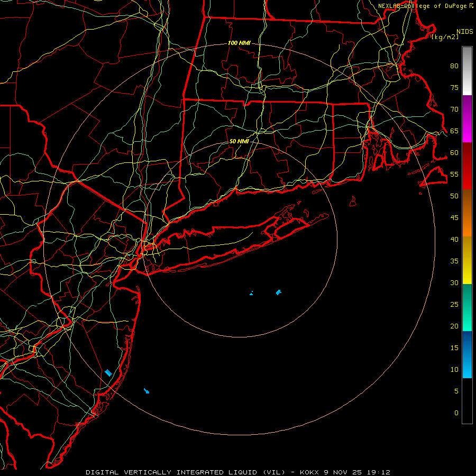Pick the teal green color bar segment
The image size is (476, 476).
(x=467, y=307)
